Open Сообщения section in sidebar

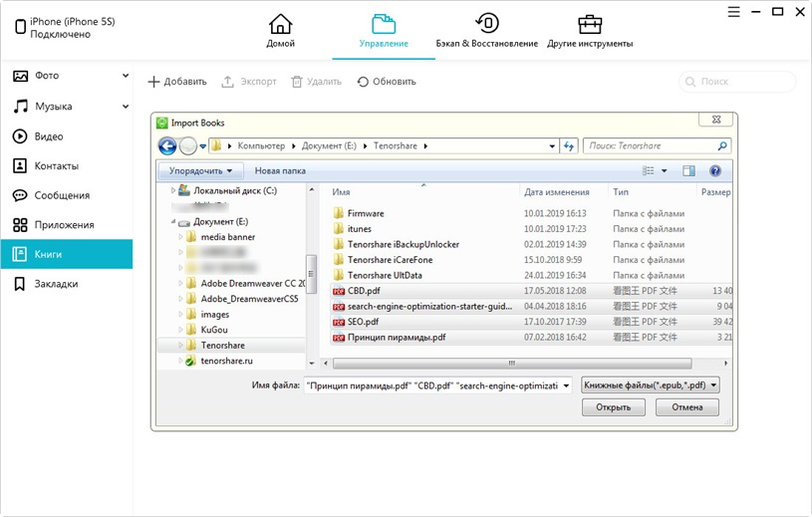[62, 195]
